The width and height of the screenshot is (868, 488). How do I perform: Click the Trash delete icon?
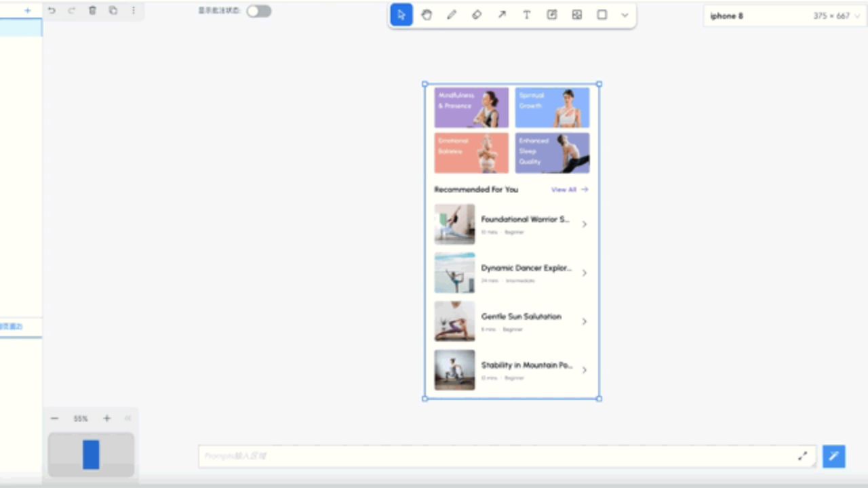(92, 10)
